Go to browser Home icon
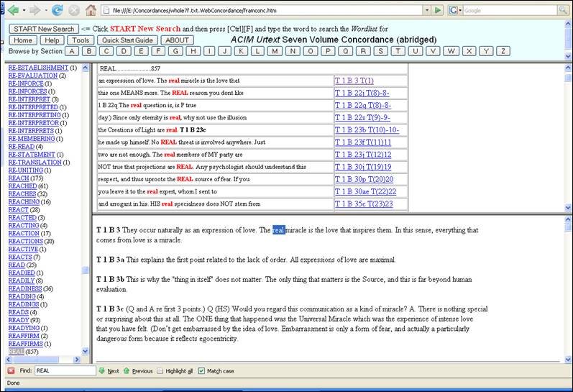 [91, 10]
